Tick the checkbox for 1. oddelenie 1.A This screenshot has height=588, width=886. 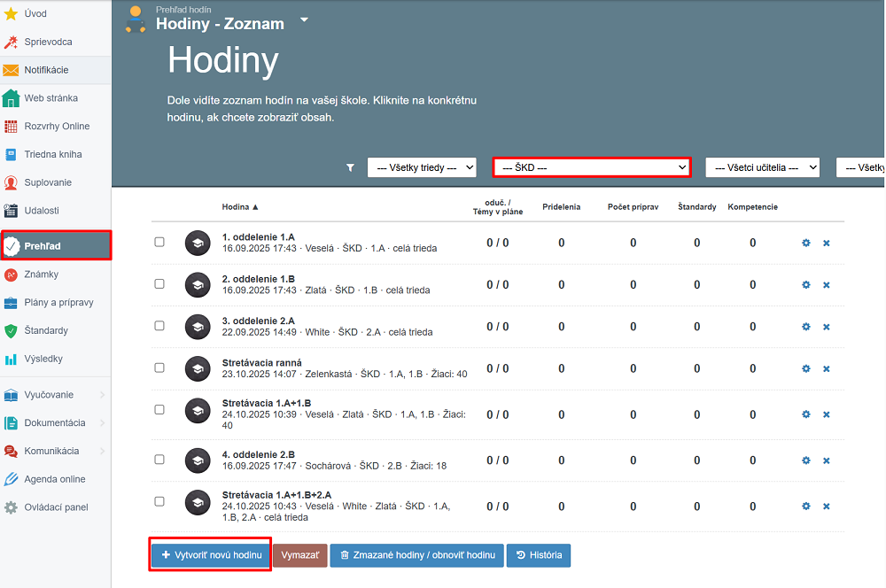(159, 242)
